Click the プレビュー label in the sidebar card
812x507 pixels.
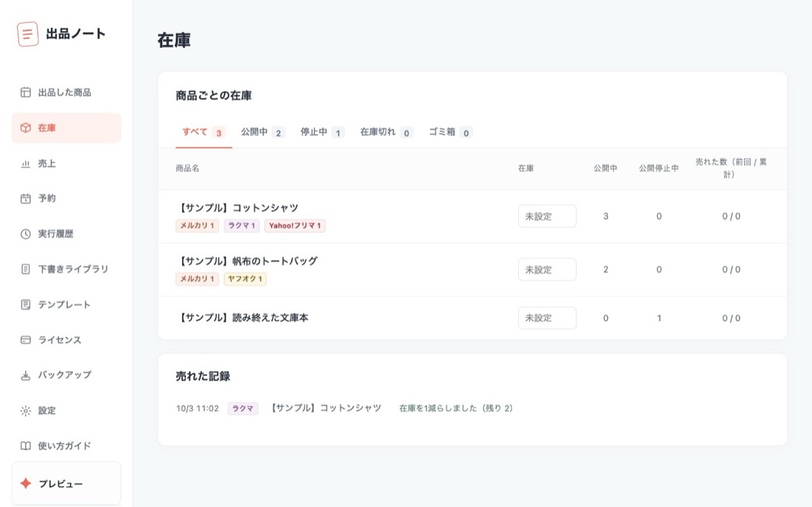pyautogui.click(x=61, y=483)
